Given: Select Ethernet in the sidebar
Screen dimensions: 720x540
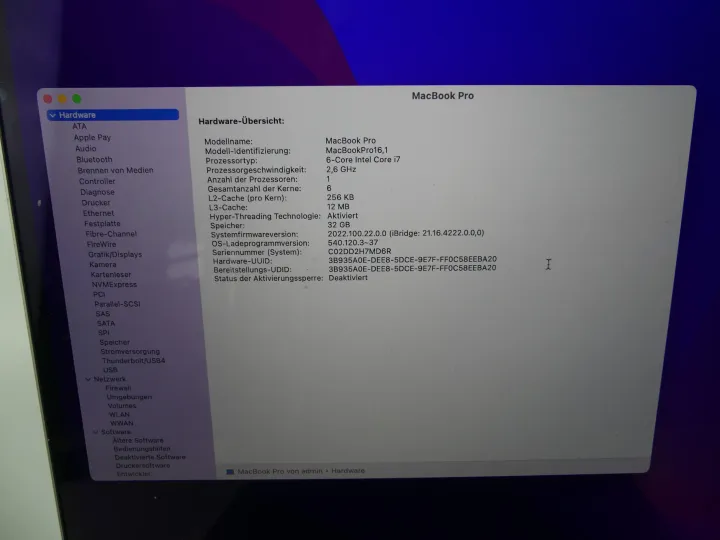Looking at the screenshot, I should coord(98,213).
